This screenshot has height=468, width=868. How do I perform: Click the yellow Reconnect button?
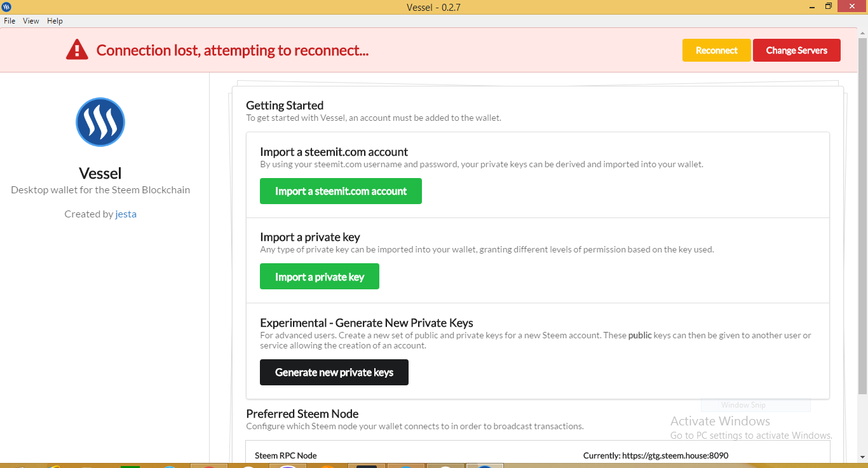pyautogui.click(x=717, y=50)
